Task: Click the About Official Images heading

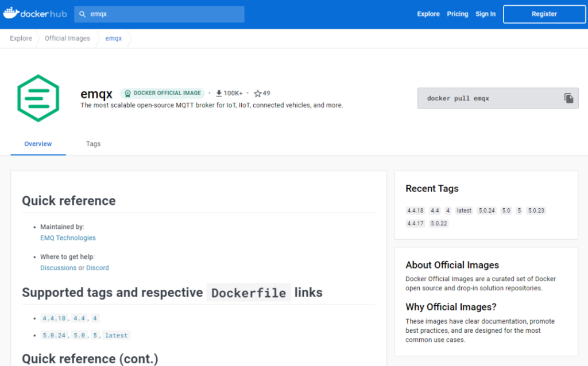Action: tap(452, 265)
